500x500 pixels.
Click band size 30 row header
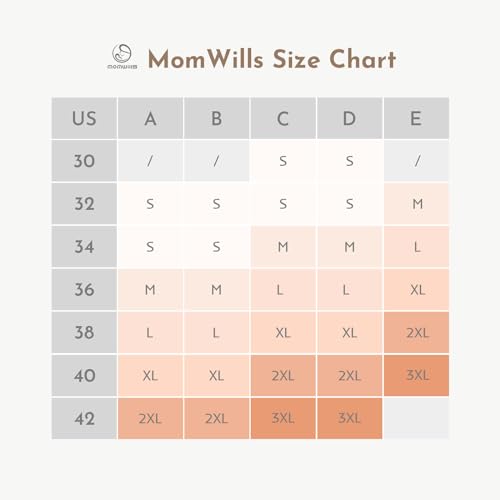coord(84,161)
